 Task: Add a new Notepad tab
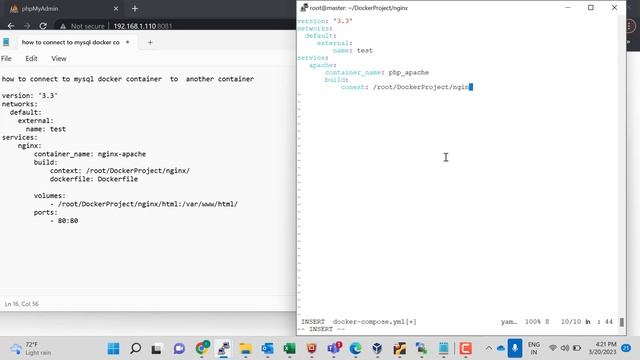[x=150, y=42]
